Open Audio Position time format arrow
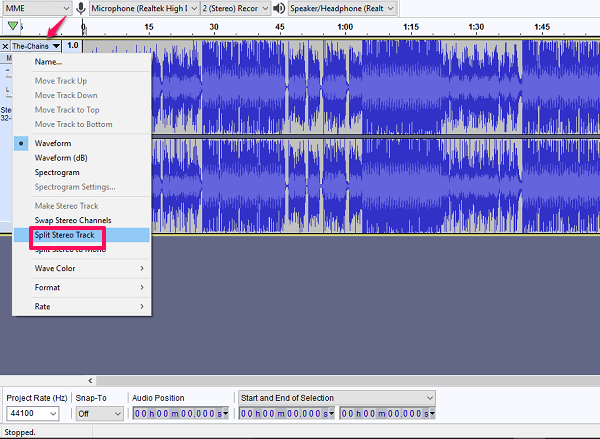 pos(226,413)
